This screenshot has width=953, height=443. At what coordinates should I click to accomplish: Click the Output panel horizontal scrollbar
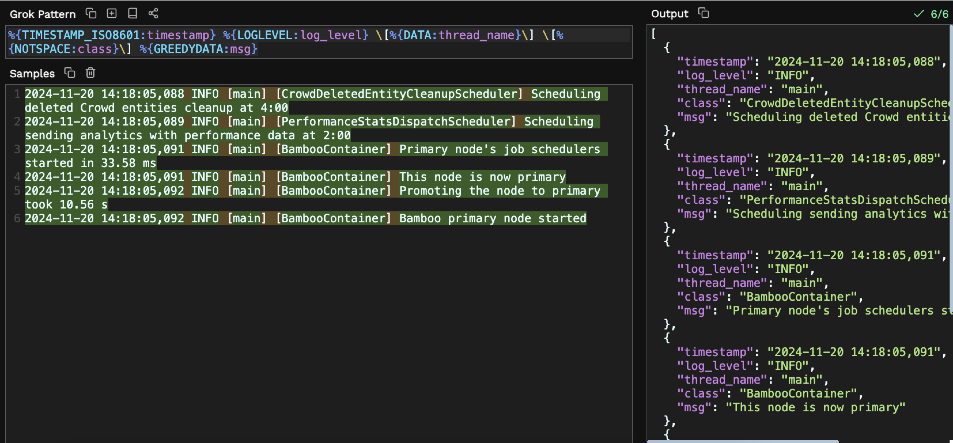click(x=743, y=441)
